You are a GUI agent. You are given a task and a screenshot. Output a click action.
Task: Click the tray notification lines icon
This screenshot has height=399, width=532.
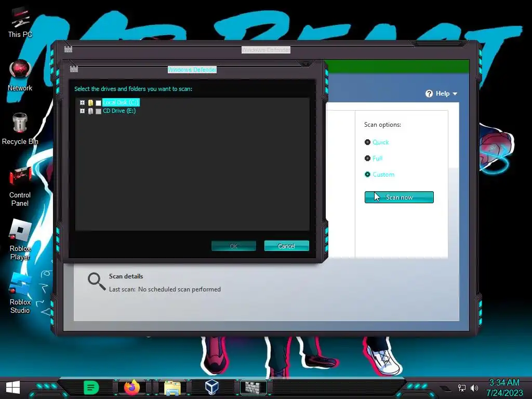[445, 388]
